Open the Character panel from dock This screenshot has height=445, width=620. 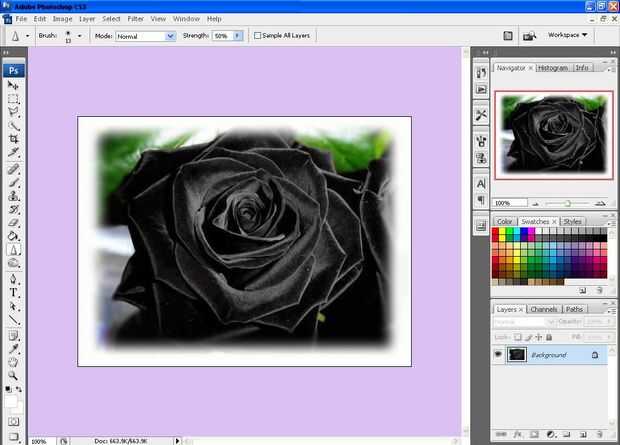[481, 184]
